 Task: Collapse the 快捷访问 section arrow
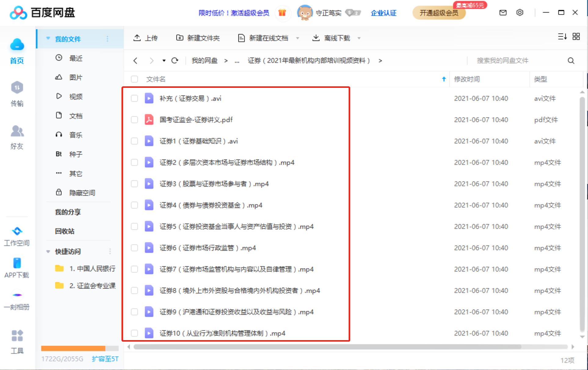click(48, 251)
